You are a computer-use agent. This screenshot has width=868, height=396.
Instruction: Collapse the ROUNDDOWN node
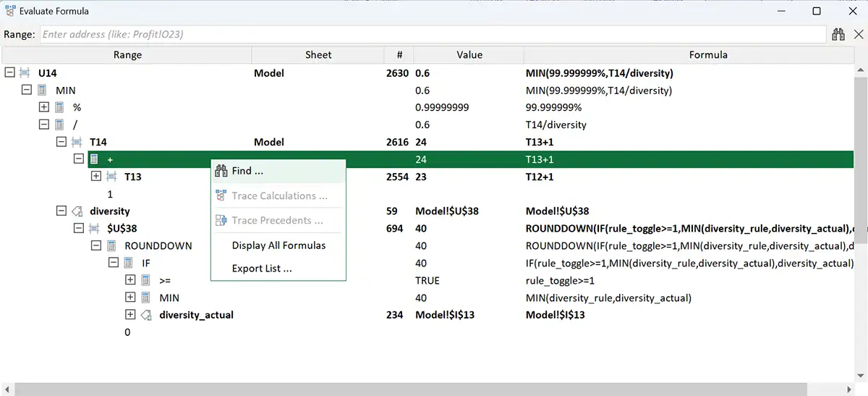point(95,245)
